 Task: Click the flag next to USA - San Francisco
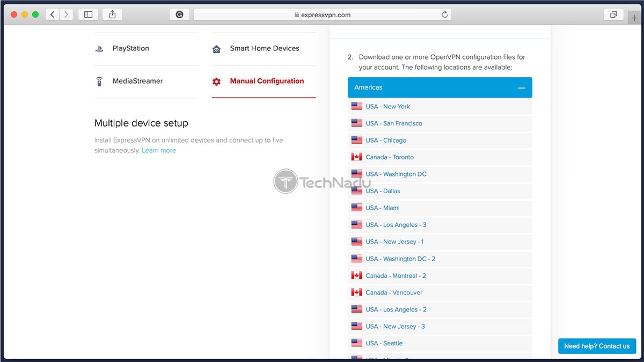click(356, 123)
